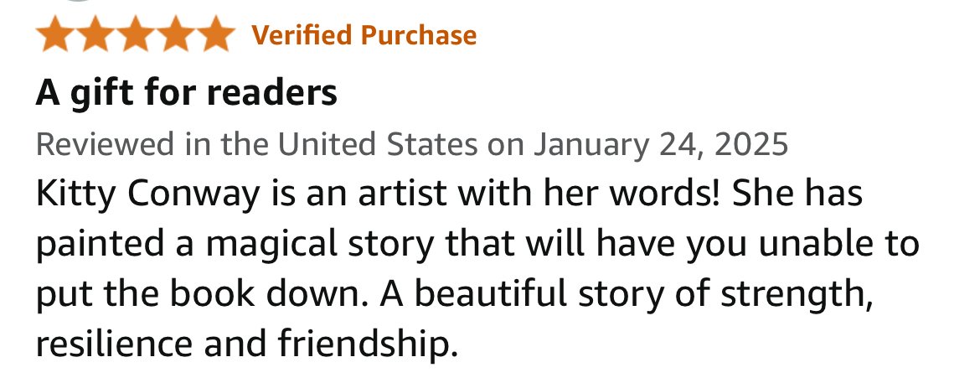This screenshot has height=383, width=980.
Task: Click the fifth and last rating star
Action: coord(215,34)
